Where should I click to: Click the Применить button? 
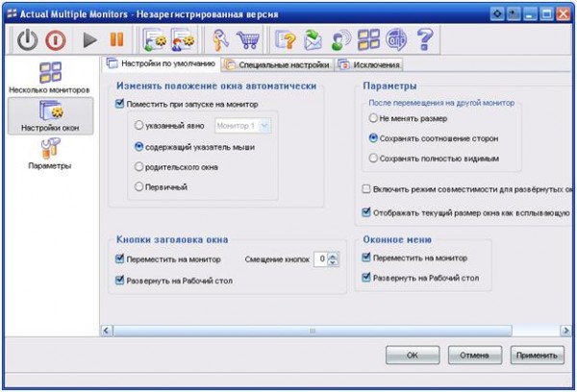coord(538,355)
